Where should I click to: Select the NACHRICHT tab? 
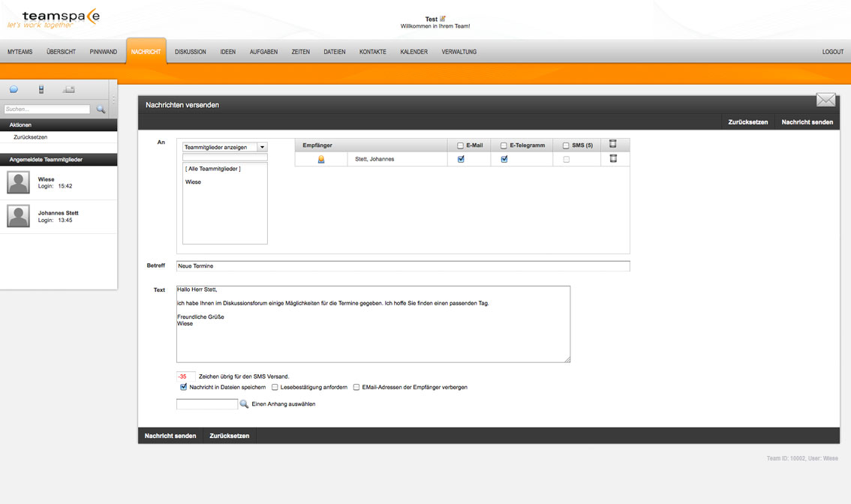[146, 52]
